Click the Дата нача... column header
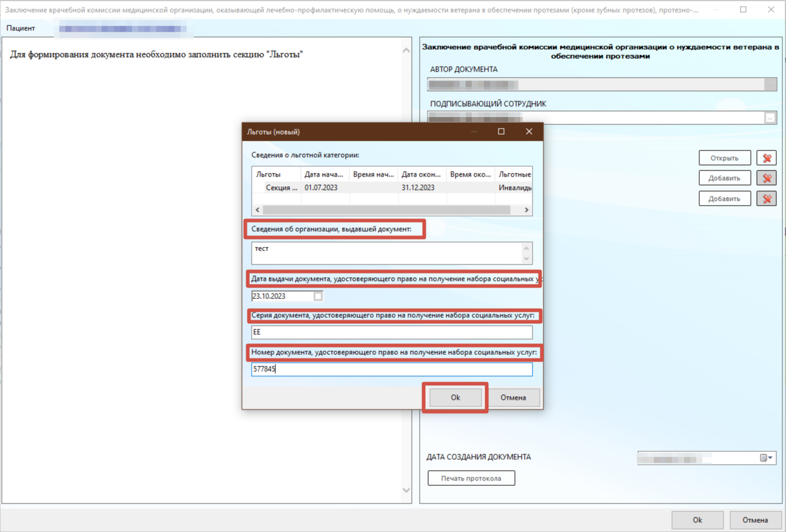 (x=325, y=174)
